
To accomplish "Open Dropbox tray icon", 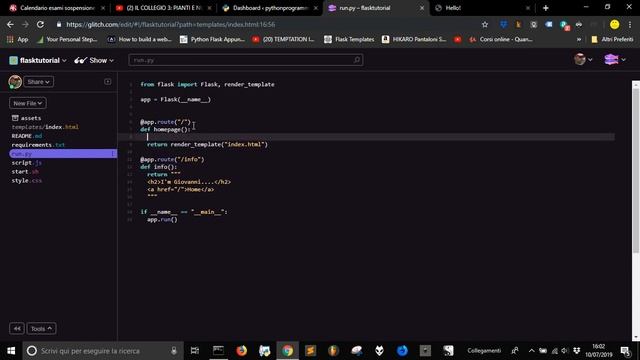I will (x=577, y=351).
